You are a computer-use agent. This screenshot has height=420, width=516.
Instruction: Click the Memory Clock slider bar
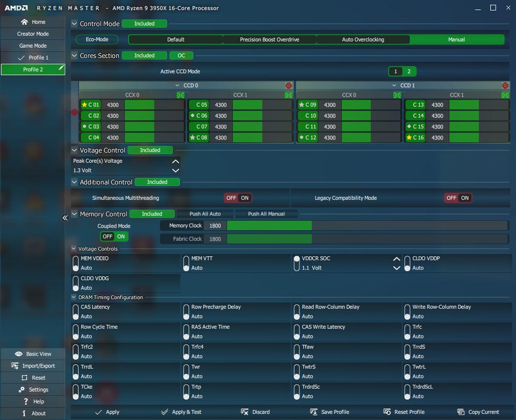click(367, 226)
